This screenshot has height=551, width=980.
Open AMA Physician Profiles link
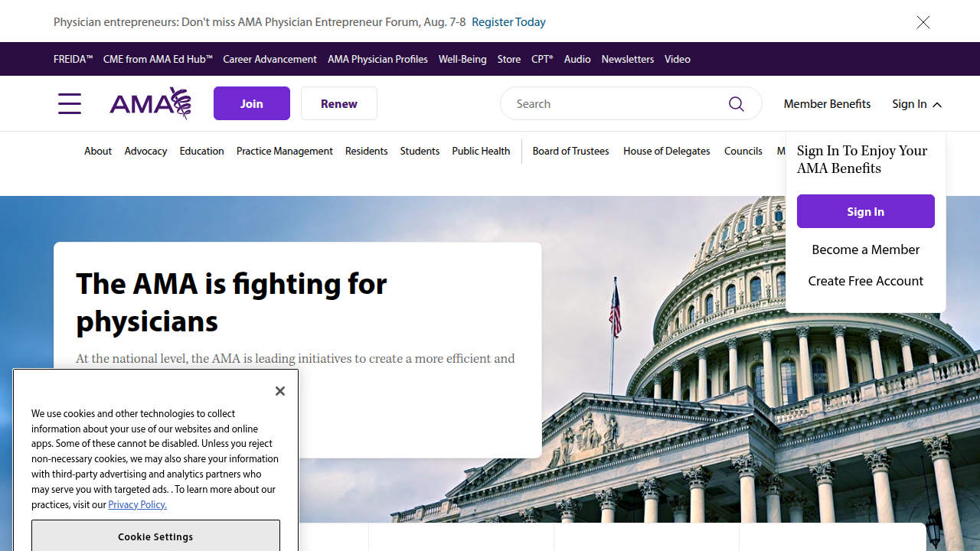click(x=377, y=59)
